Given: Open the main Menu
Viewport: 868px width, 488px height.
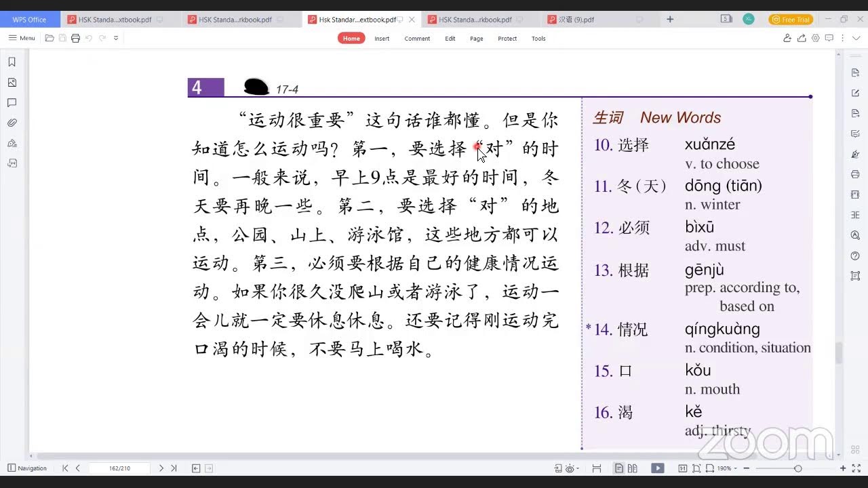Looking at the screenshot, I should coord(22,38).
